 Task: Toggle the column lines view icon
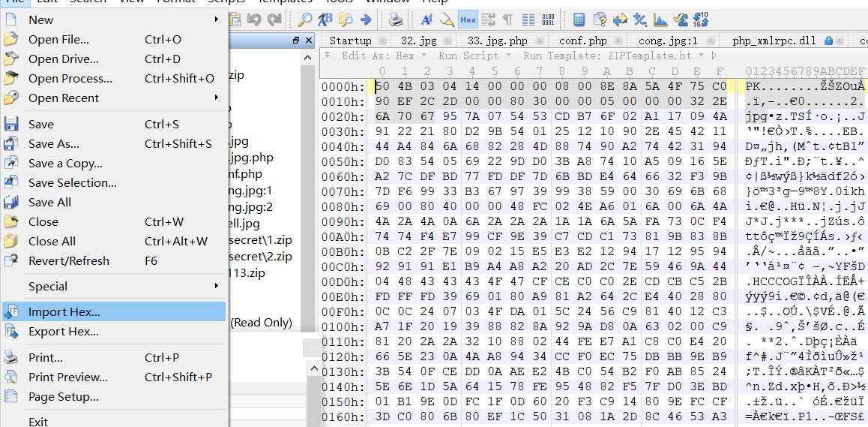(528, 20)
